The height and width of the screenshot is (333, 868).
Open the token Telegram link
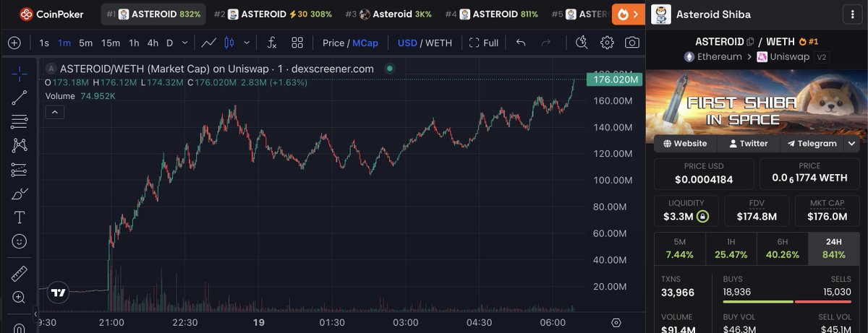pyautogui.click(x=812, y=143)
